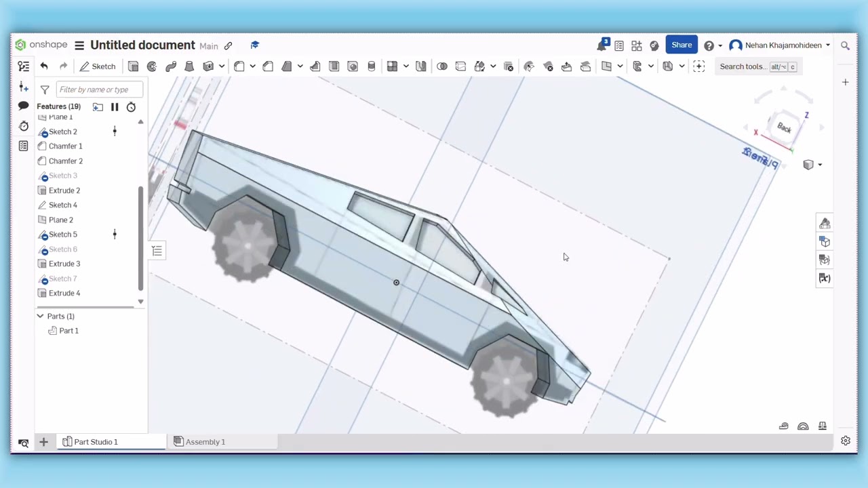868x488 pixels.
Task: Toggle visibility of Sketch 2
Action: 115,131
